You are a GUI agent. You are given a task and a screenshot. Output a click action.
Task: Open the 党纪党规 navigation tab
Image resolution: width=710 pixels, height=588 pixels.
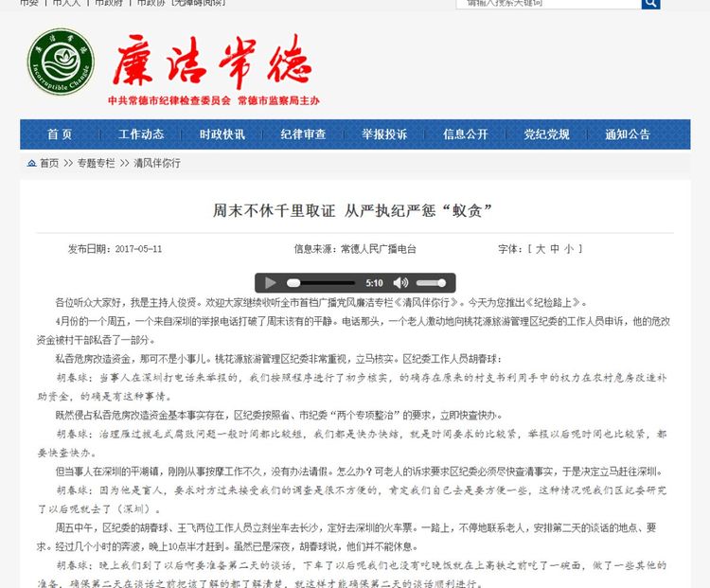(x=546, y=134)
